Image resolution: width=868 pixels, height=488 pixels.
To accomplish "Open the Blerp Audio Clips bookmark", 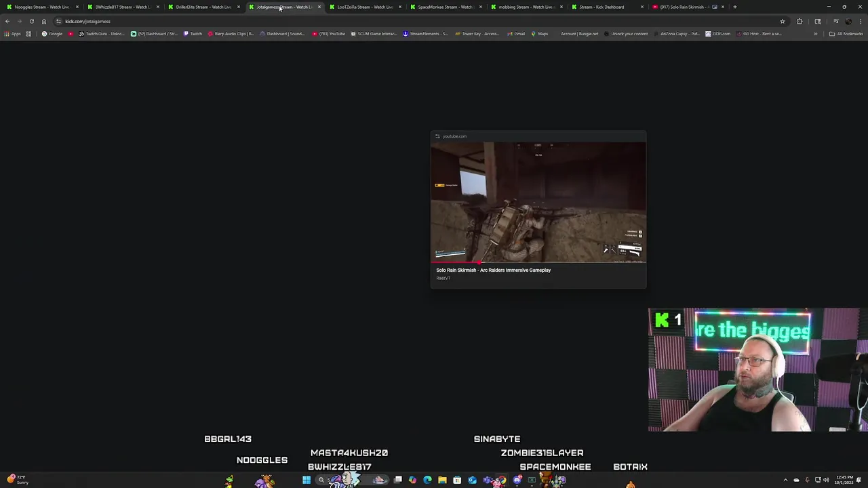I will pos(231,34).
